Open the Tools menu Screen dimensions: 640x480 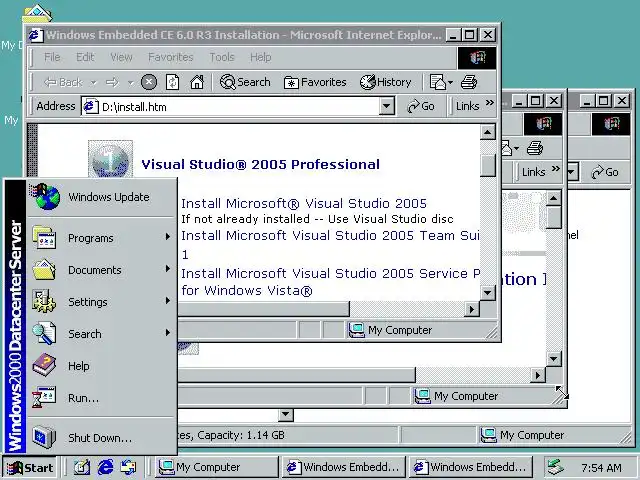click(222, 57)
